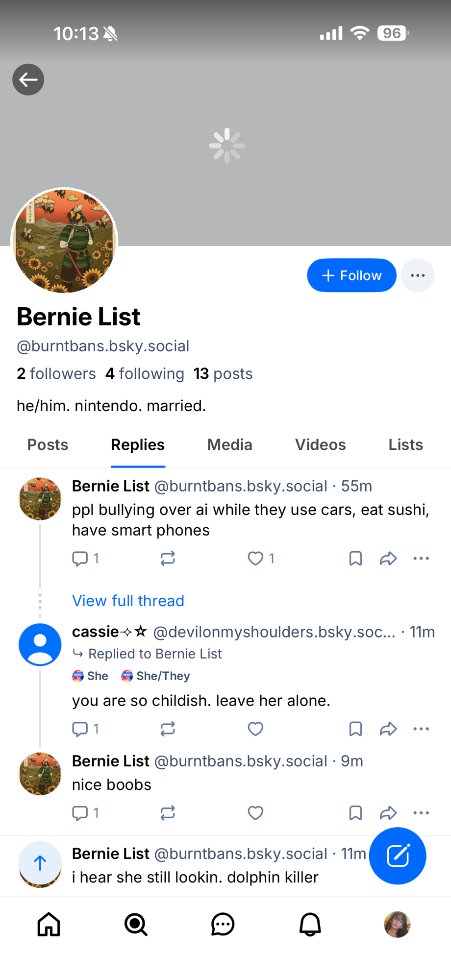Open the Search tab icon

[136, 925]
